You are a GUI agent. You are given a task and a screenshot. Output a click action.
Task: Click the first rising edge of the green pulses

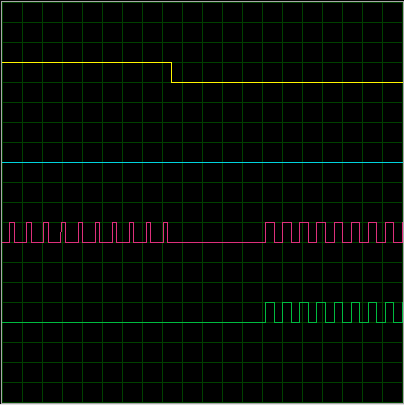pyautogui.click(x=265, y=312)
